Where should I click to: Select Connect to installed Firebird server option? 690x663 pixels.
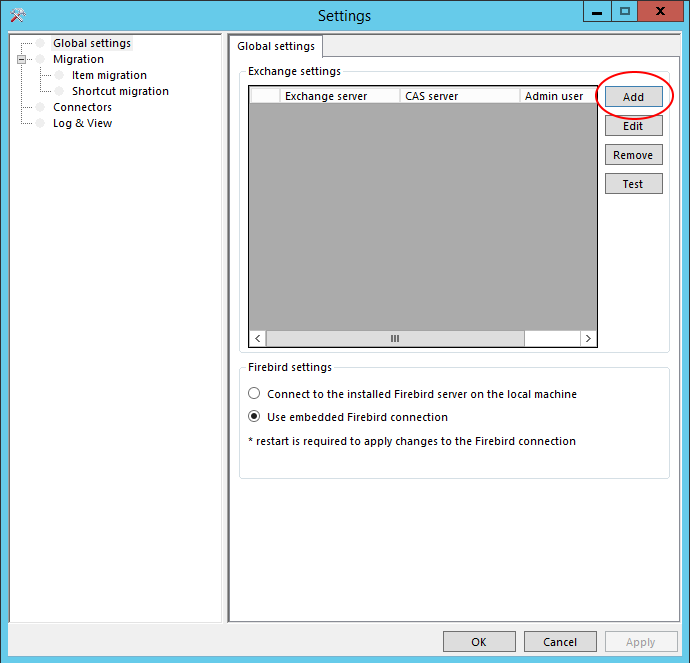pyautogui.click(x=412, y=394)
